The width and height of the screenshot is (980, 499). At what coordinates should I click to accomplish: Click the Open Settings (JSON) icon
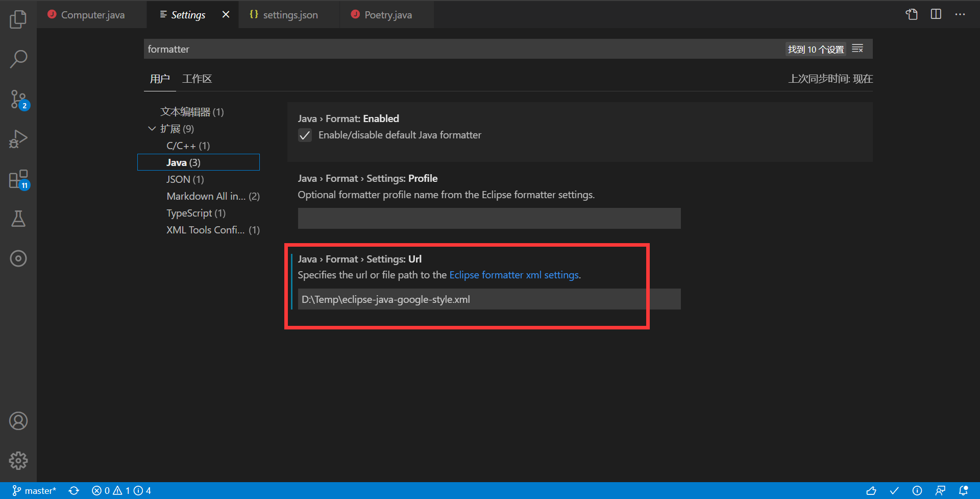[x=912, y=14]
